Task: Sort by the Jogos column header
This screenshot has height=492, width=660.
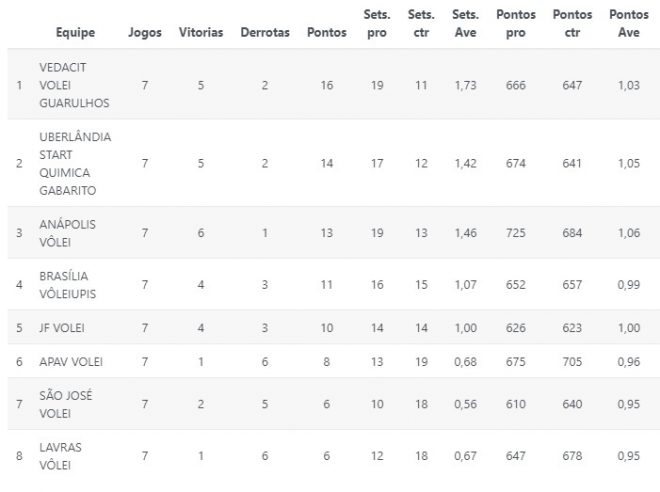Action: (145, 32)
